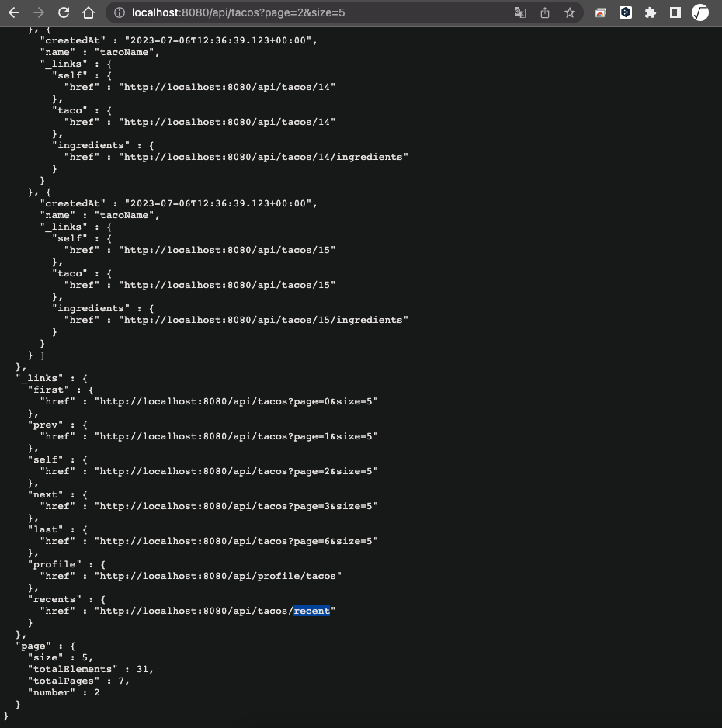Open the profile avatar menu
Image resolution: width=722 pixels, height=728 pixels.
[700, 12]
